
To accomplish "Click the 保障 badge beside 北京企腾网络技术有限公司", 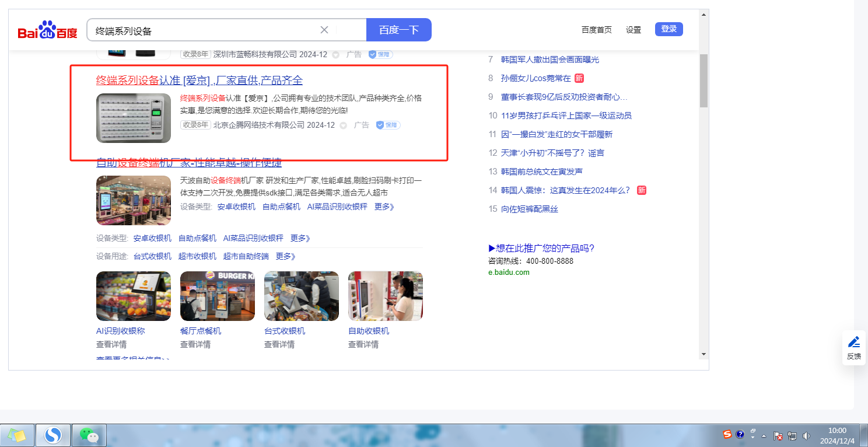I will [388, 125].
